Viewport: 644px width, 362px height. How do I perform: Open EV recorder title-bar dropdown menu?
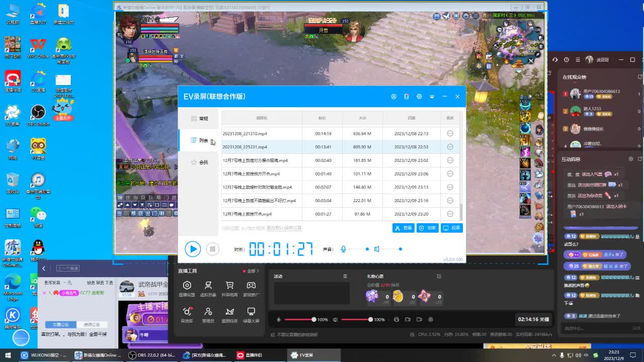pyautogui.click(x=432, y=97)
